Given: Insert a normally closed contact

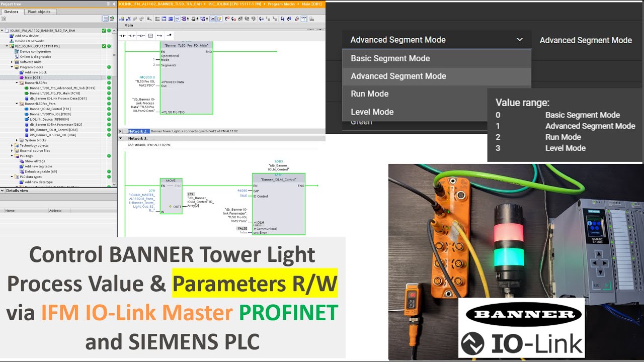Looking at the screenshot, I should point(132,36).
